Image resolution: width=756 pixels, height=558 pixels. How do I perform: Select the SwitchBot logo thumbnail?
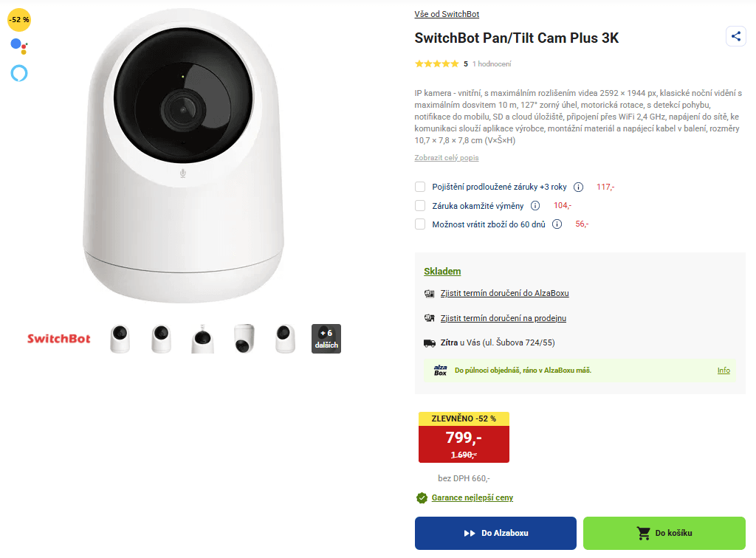click(x=58, y=338)
